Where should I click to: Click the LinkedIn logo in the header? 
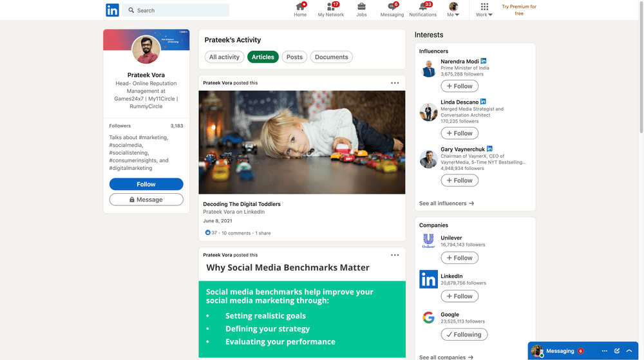[112, 10]
